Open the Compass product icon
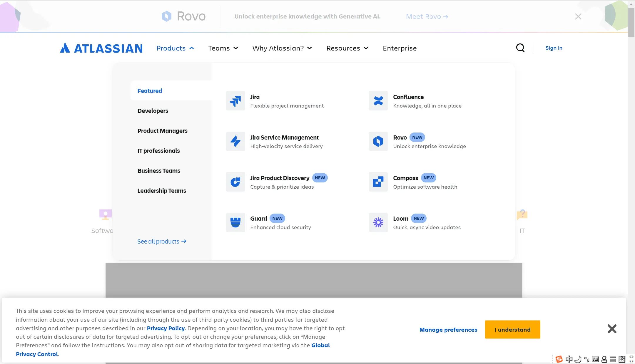This screenshot has height=364, width=635. (378, 182)
